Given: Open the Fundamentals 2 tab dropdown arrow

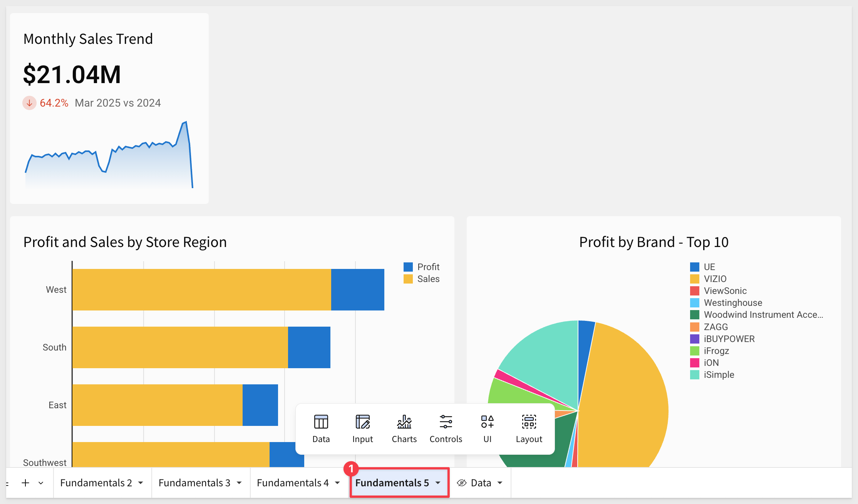Looking at the screenshot, I should point(141,483).
